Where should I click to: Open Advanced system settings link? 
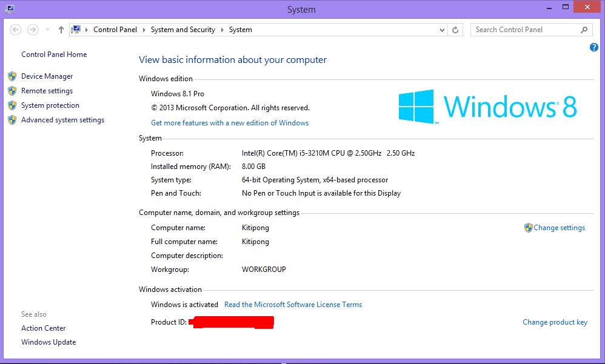click(x=63, y=120)
